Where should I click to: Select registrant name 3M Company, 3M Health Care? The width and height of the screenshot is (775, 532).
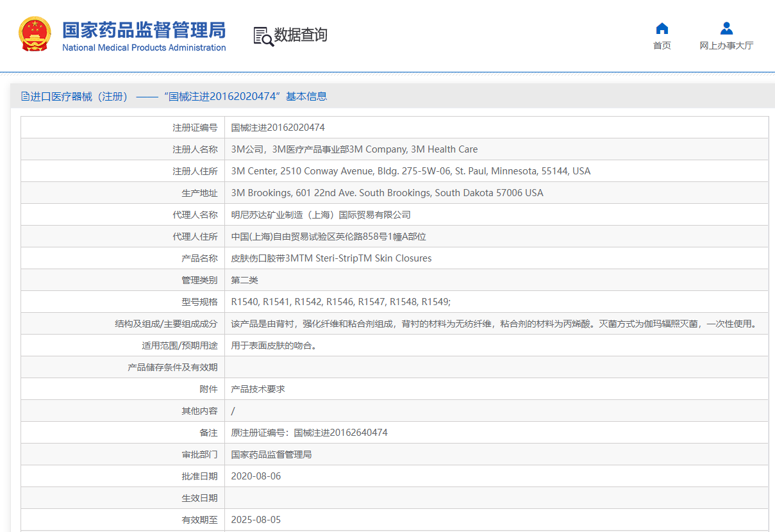[354, 149]
